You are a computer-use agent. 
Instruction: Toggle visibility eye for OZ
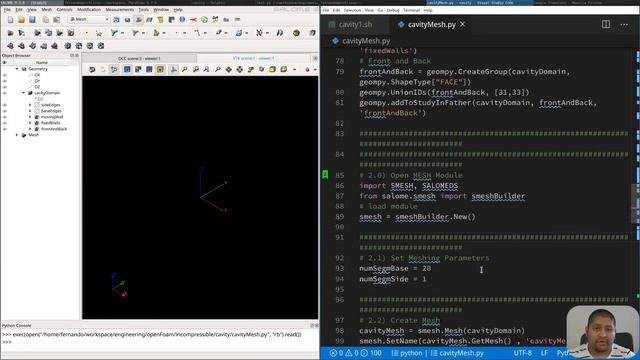pos(5,87)
